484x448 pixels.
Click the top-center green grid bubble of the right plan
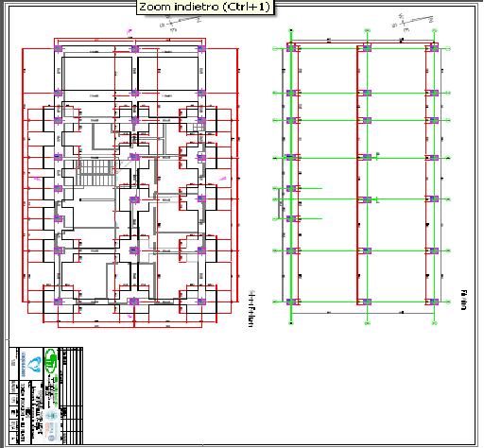(367, 30)
